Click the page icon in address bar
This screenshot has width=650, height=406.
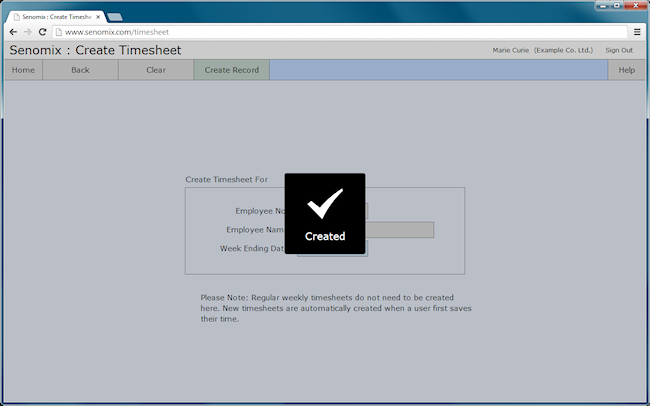coord(59,32)
